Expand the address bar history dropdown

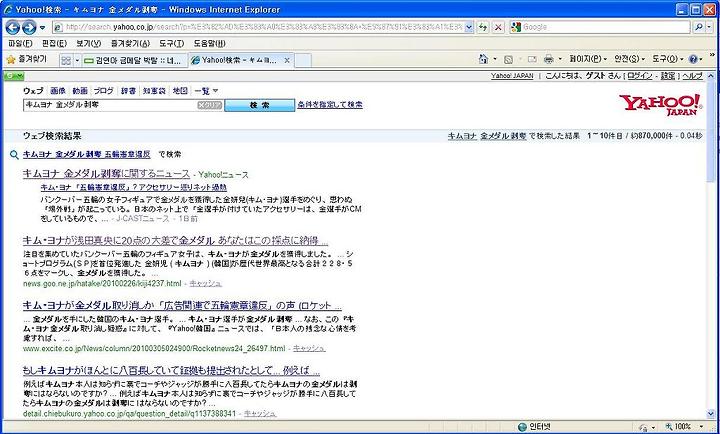[x=469, y=27]
